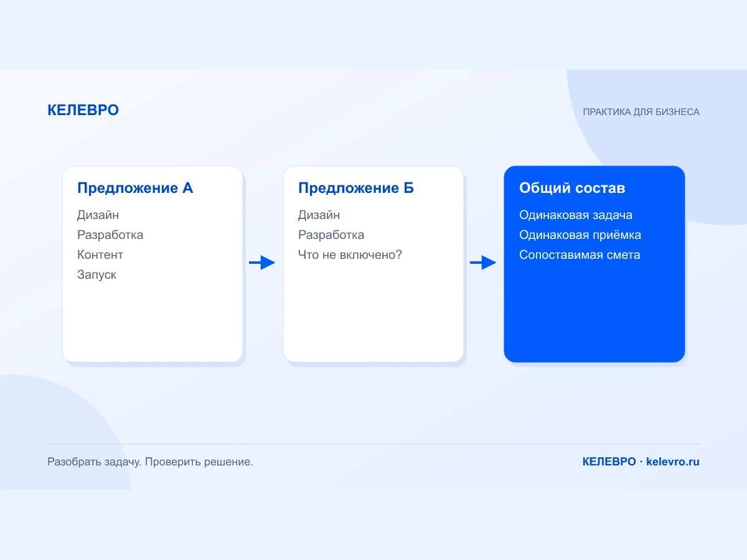
Task: Click the Что не включено? line
Action: point(350,255)
